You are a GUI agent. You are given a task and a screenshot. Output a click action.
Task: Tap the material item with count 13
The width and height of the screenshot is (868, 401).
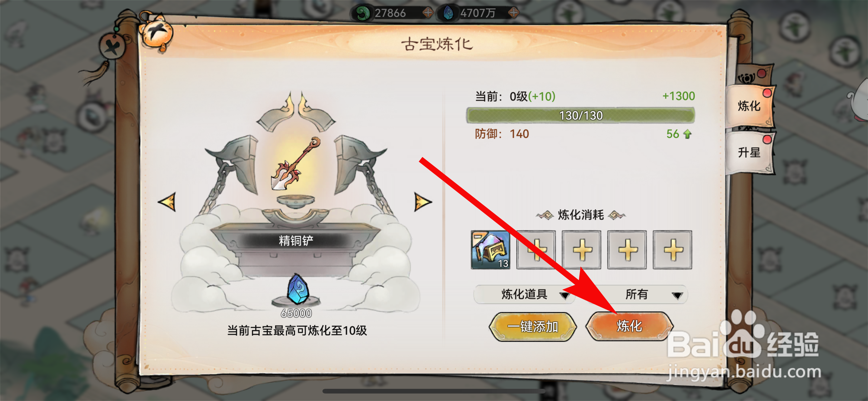[x=490, y=250]
